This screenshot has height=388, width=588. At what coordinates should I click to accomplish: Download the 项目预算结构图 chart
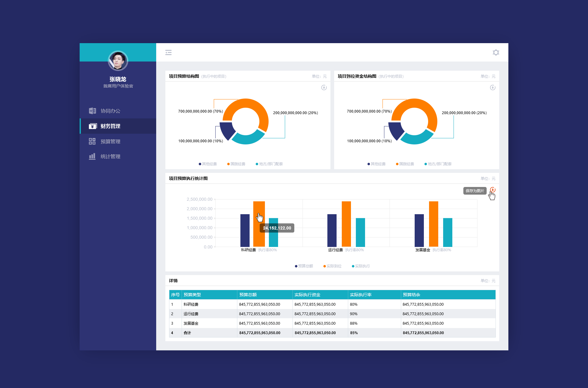pyautogui.click(x=324, y=88)
